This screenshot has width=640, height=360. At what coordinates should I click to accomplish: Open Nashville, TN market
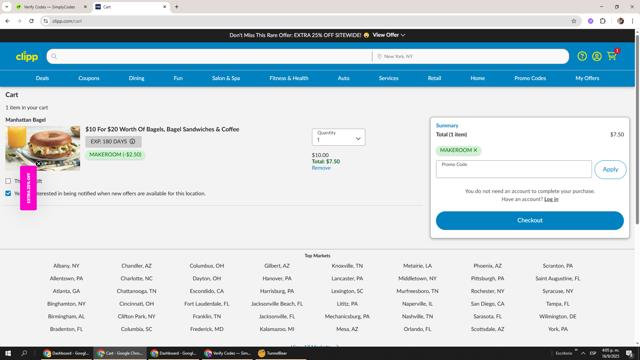tap(417, 316)
